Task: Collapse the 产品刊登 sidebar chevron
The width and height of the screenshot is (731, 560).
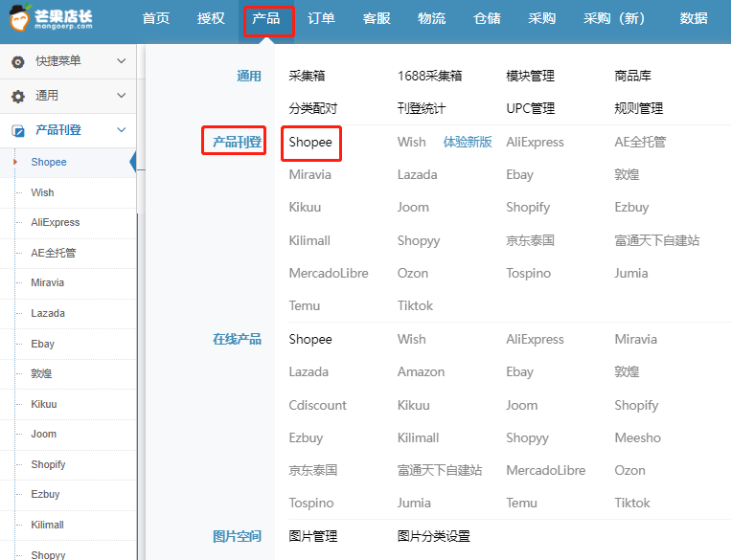Action: point(122,130)
